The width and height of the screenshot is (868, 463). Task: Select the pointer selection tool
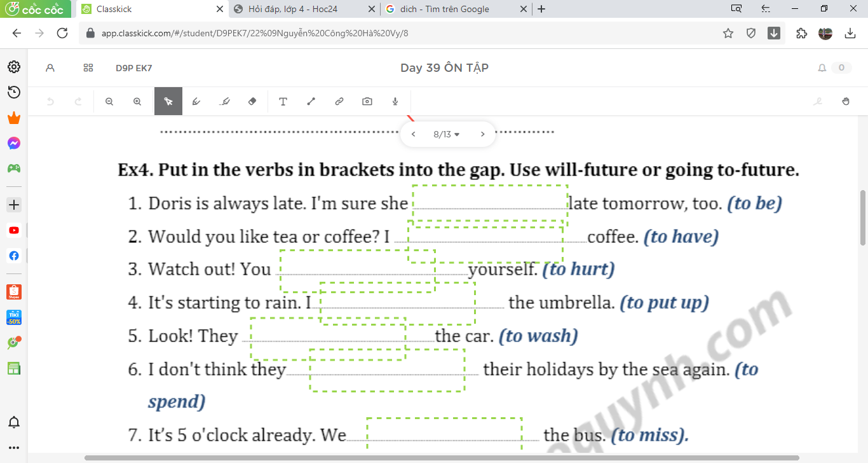coord(168,101)
